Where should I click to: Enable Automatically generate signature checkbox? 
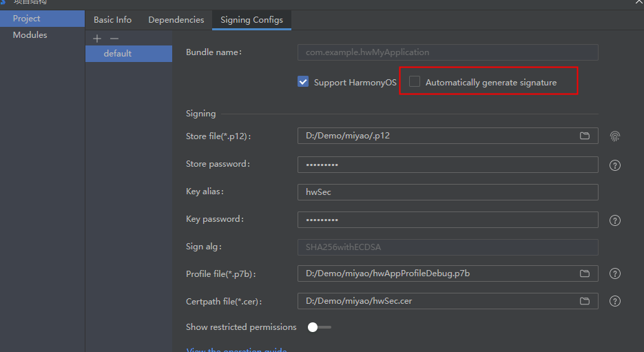pyautogui.click(x=415, y=81)
